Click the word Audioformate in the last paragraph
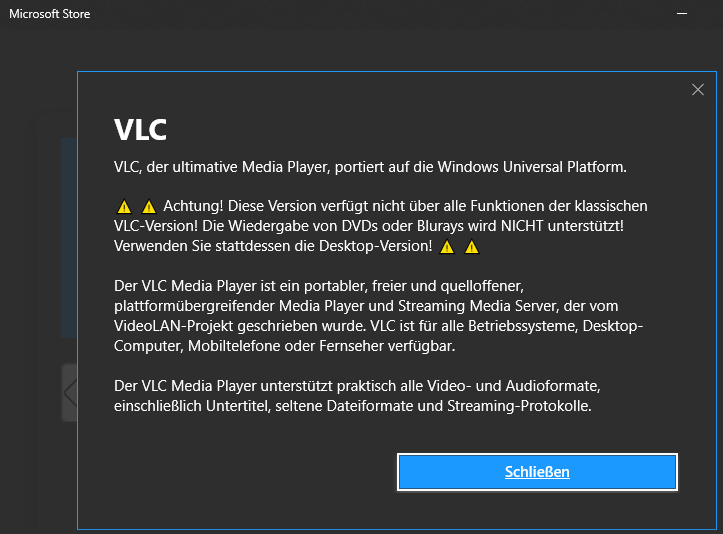The image size is (723, 534). (553, 386)
